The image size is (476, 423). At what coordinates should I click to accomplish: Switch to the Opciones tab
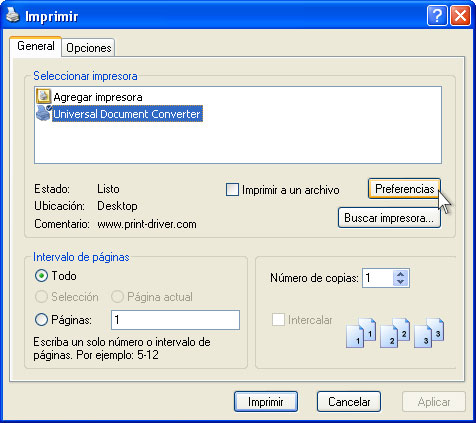pyautogui.click(x=89, y=48)
